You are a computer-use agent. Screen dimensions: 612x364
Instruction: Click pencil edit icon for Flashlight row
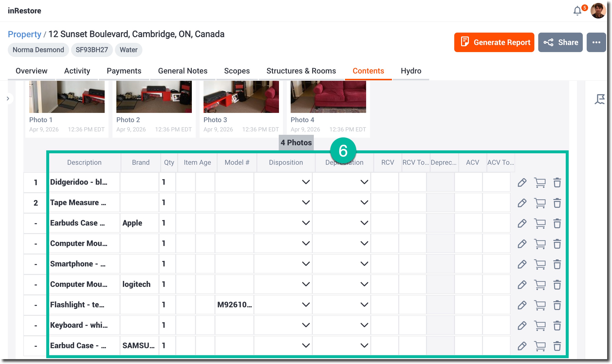point(522,305)
